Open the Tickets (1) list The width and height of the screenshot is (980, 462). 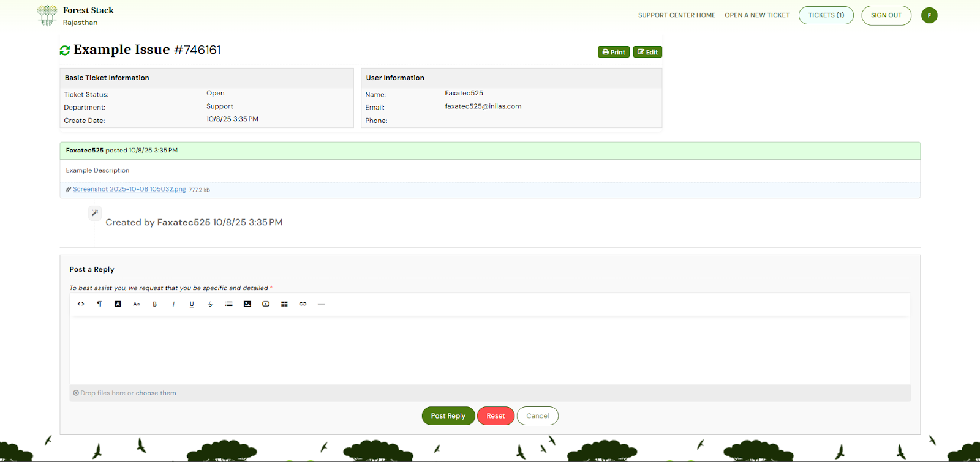click(826, 15)
